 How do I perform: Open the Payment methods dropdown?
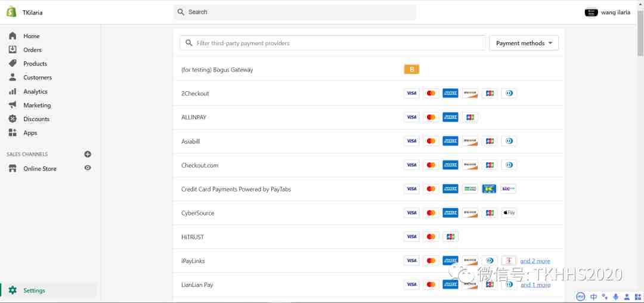click(x=524, y=43)
